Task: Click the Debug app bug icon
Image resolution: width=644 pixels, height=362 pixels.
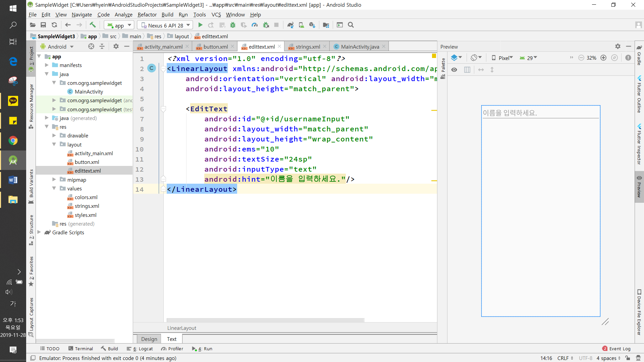Action: click(x=233, y=25)
